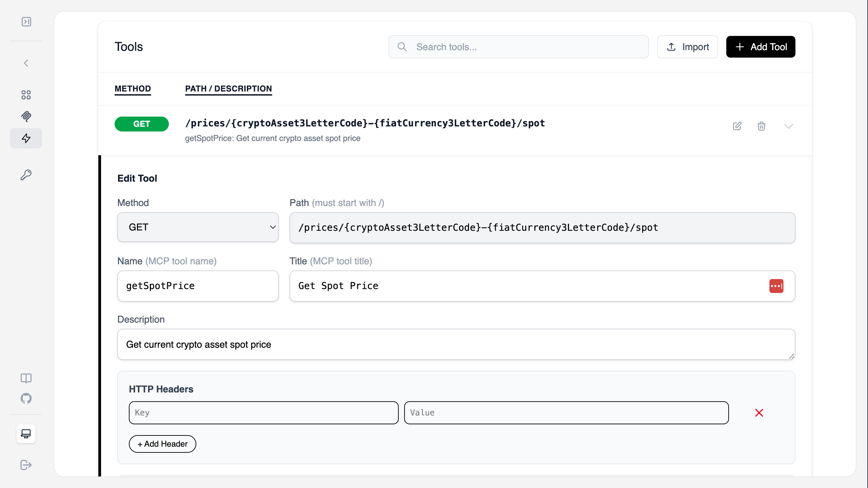Select the lightning bolt tools icon
The width and height of the screenshot is (868, 488).
[26, 138]
